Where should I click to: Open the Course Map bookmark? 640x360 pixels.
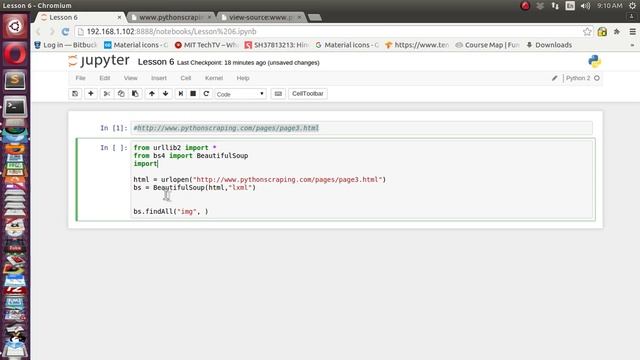487,45
